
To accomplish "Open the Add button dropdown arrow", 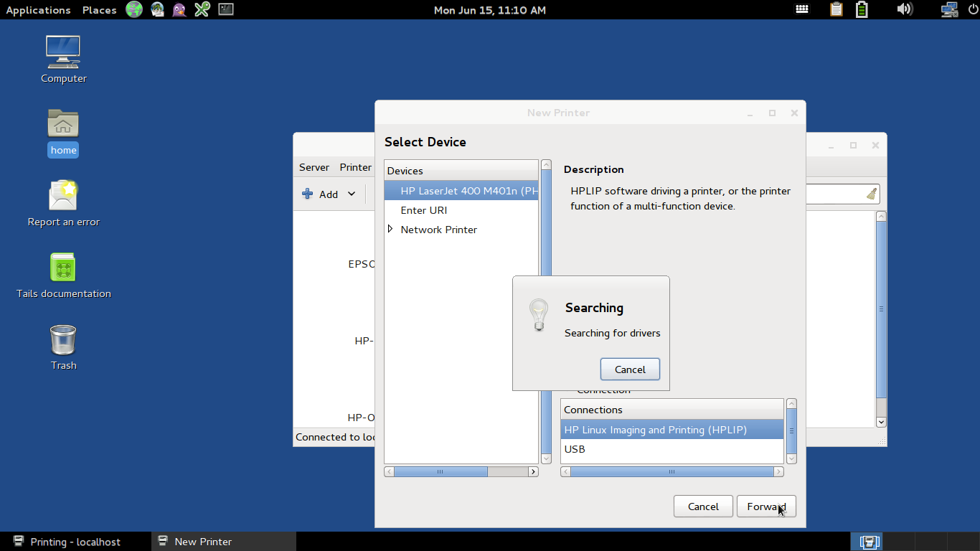I will coord(352,194).
